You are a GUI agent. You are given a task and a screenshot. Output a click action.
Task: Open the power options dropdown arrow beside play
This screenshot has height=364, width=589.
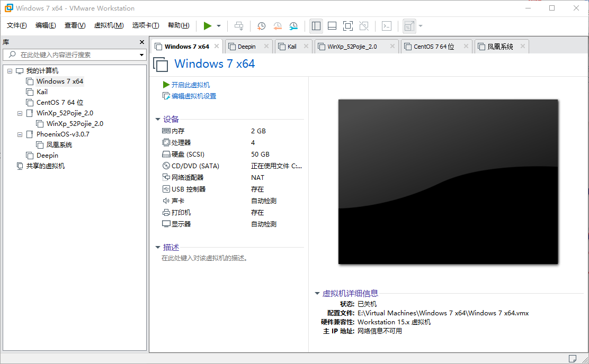(x=219, y=26)
